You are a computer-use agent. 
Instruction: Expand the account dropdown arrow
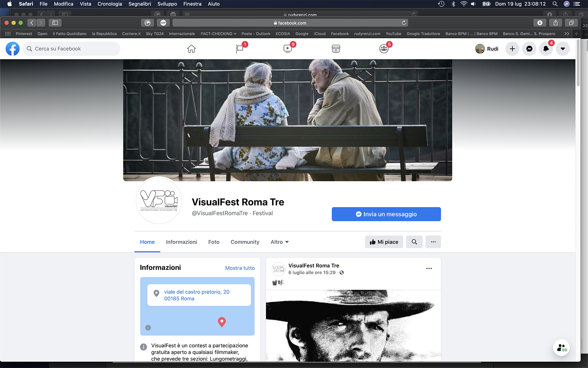[x=563, y=49]
